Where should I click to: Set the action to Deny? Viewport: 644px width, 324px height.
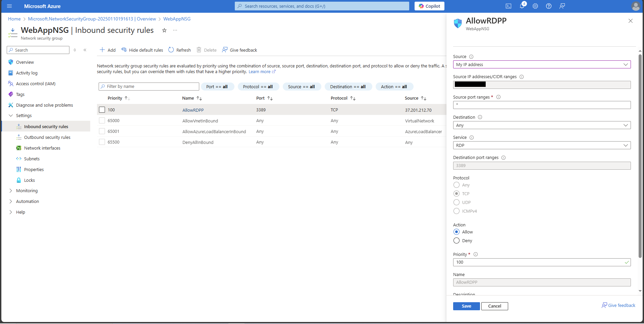(x=457, y=240)
